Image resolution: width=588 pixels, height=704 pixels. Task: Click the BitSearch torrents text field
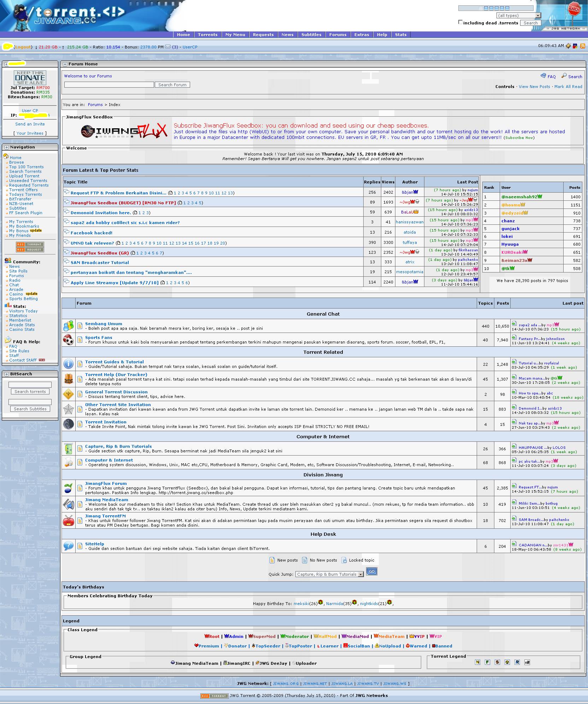[x=30, y=385]
